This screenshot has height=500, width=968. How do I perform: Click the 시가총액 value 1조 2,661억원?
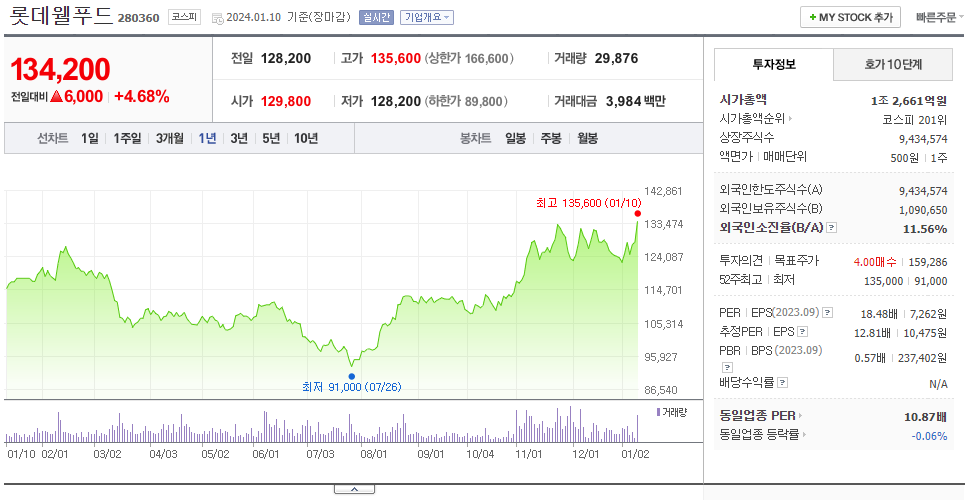click(x=909, y=101)
